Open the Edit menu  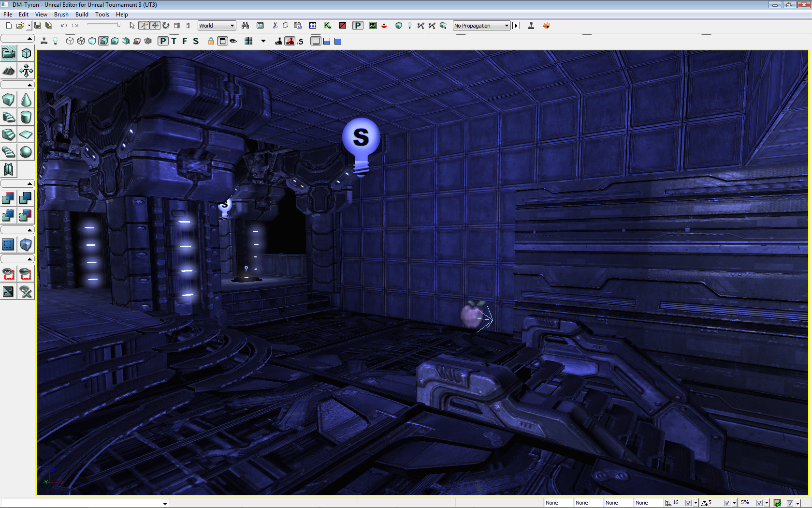point(24,15)
